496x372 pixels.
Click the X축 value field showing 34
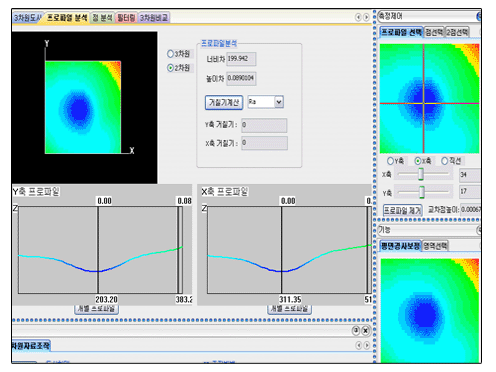[470, 175]
